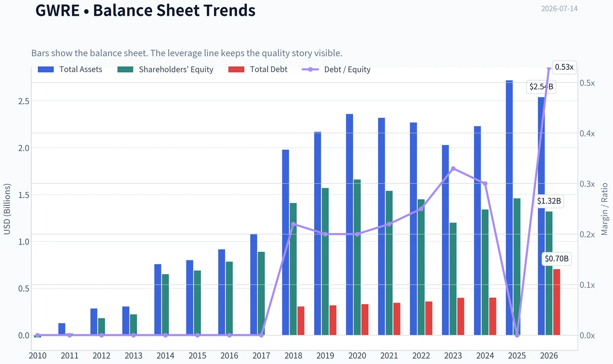Click the blue Total Assets legend swatch
The width and height of the screenshot is (613, 364).
pos(46,69)
